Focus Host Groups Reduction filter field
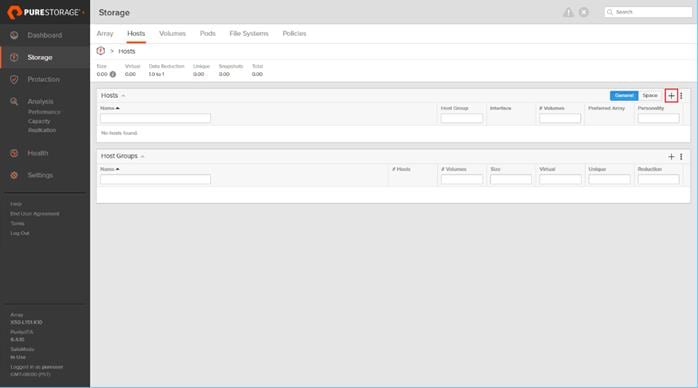This screenshot has height=388, width=698. (x=658, y=179)
